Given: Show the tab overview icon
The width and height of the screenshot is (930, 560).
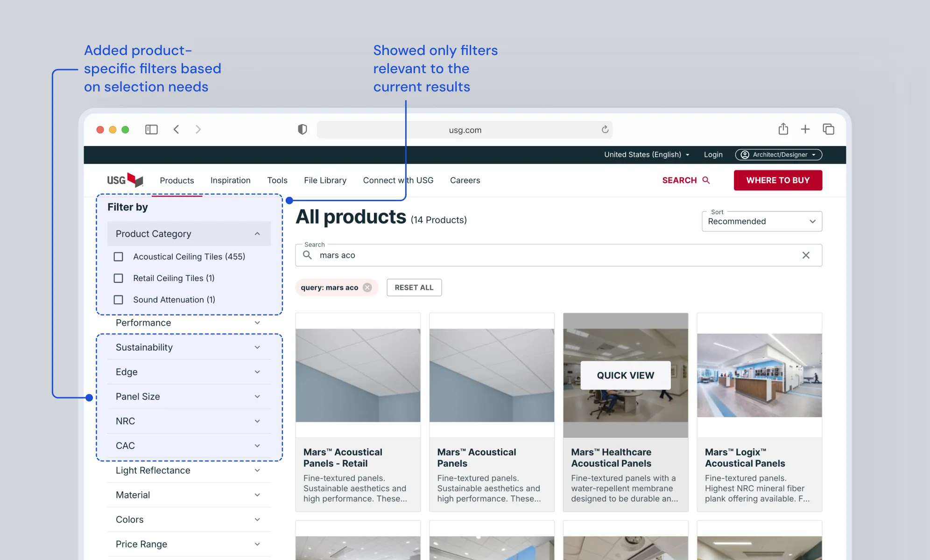Looking at the screenshot, I should coord(828,129).
